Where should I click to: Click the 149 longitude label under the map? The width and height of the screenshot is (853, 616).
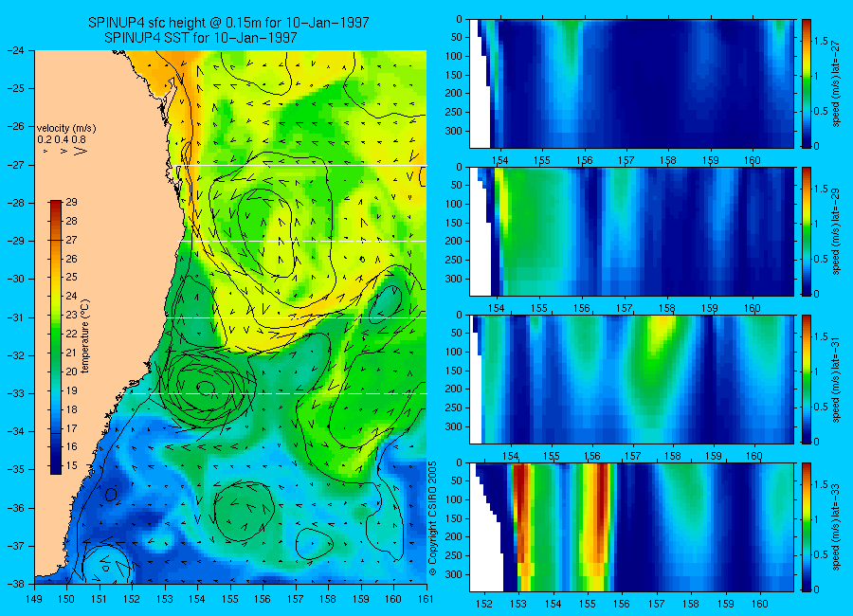pyautogui.click(x=34, y=599)
